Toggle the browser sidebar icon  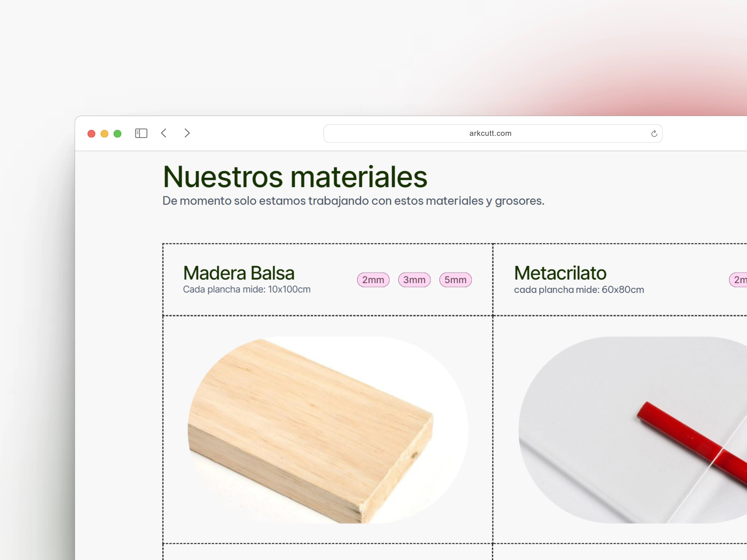pos(141,133)
